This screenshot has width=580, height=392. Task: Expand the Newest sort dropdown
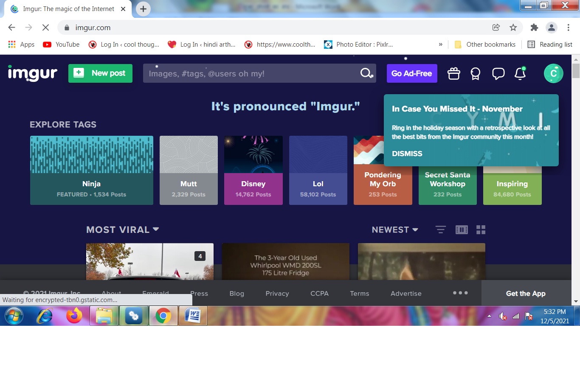point(395,230)
